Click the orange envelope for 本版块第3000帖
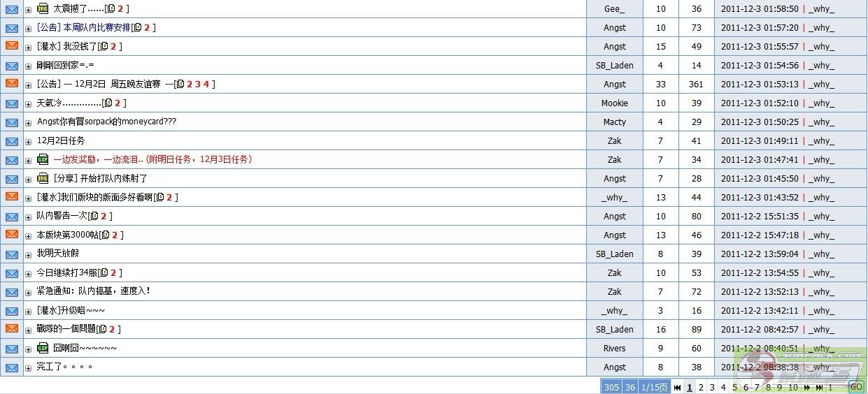 click(x=12, y=235)
